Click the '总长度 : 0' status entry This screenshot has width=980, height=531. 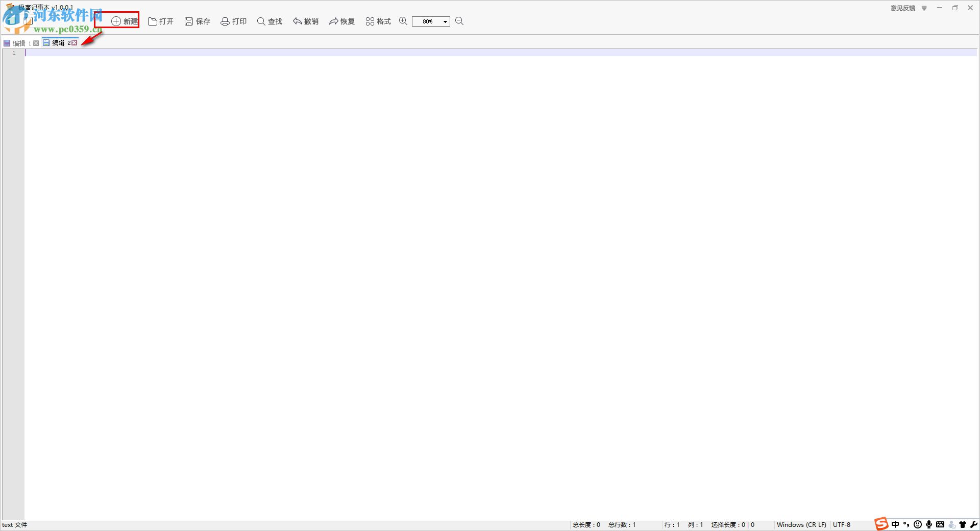click(586, 525)
